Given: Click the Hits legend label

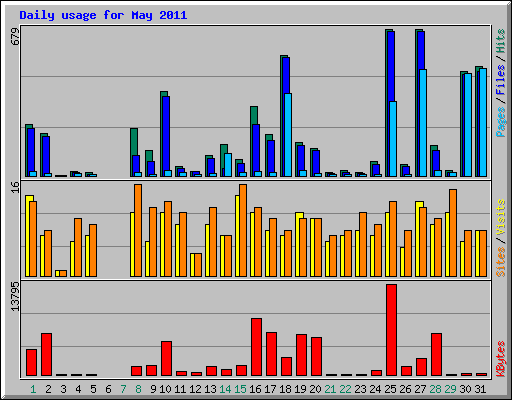Looking at the screenshot, I should coord(500,41).
